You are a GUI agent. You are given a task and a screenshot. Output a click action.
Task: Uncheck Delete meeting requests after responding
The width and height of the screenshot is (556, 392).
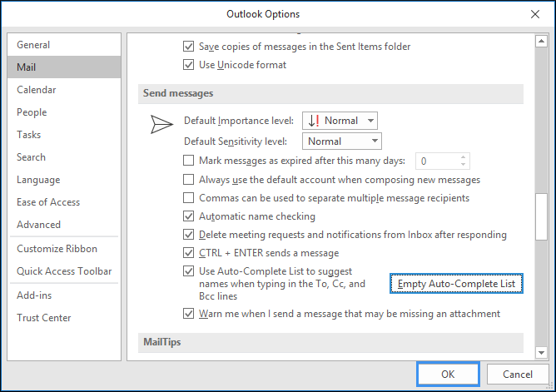click(x=188, y=235)
